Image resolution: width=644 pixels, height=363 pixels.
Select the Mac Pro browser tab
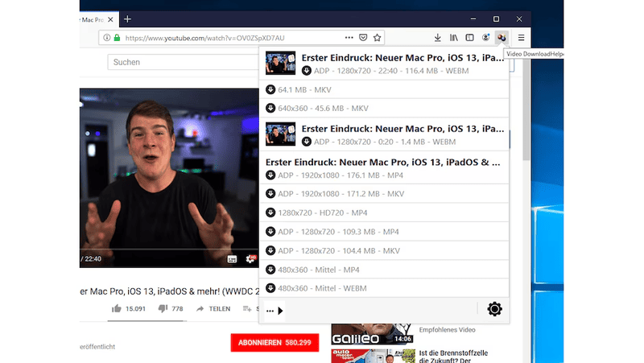[98, 19]
